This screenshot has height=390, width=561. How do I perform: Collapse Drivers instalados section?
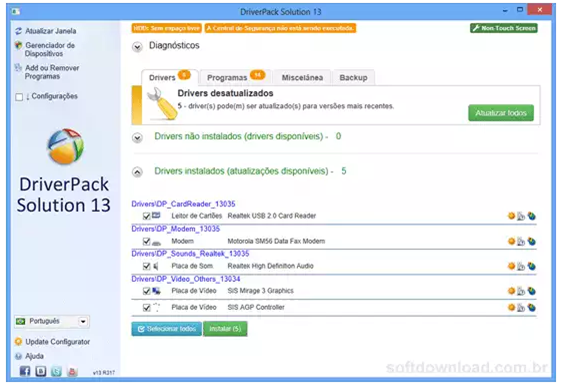click(137, 172)
